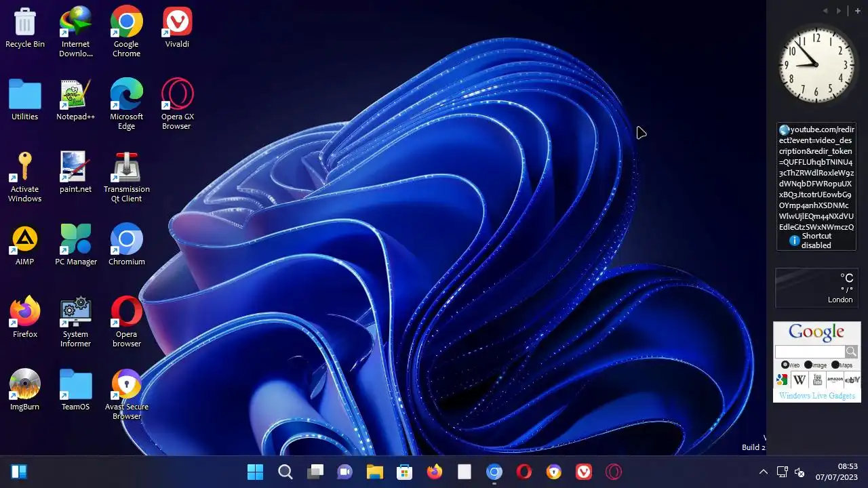Click the youtube.com redirect shortcut link
This screenshot has width=868, height=488.
click(816, 178)
